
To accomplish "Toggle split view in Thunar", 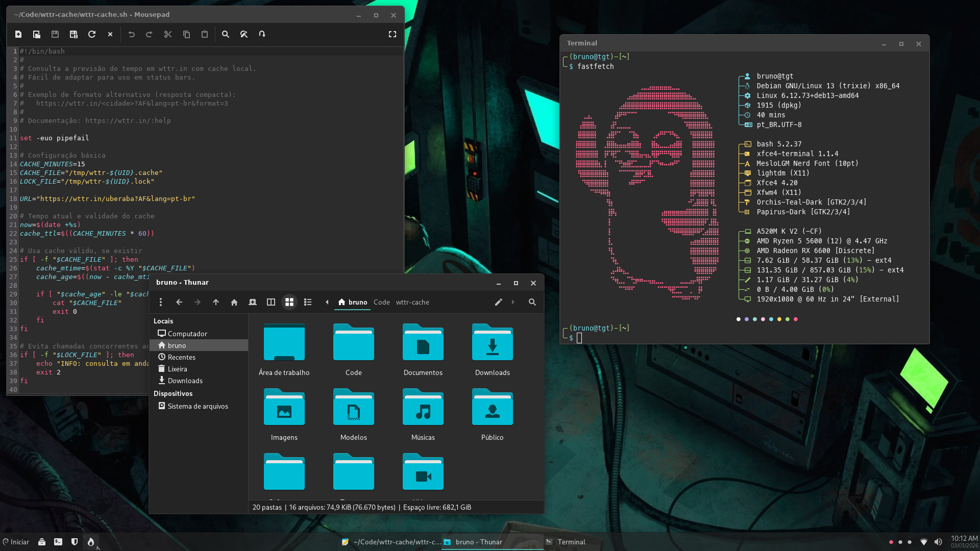I will pyautogui.click(x=271, y=302).
